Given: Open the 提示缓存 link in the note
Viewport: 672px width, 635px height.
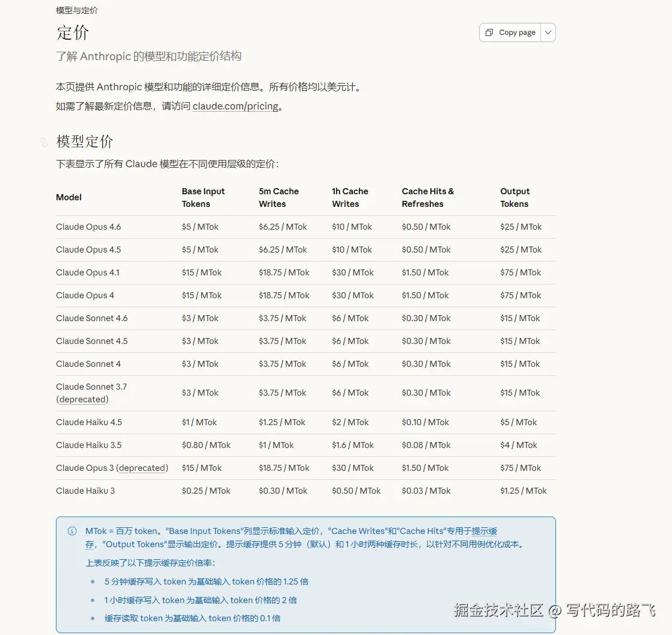Looking at the screenshot, I should point(484,531).
